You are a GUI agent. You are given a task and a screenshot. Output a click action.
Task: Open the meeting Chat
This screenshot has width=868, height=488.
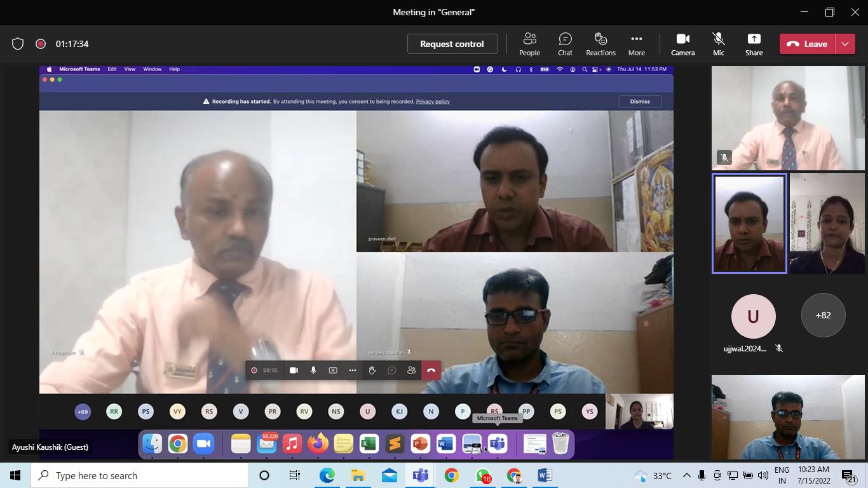coord(565,44)
